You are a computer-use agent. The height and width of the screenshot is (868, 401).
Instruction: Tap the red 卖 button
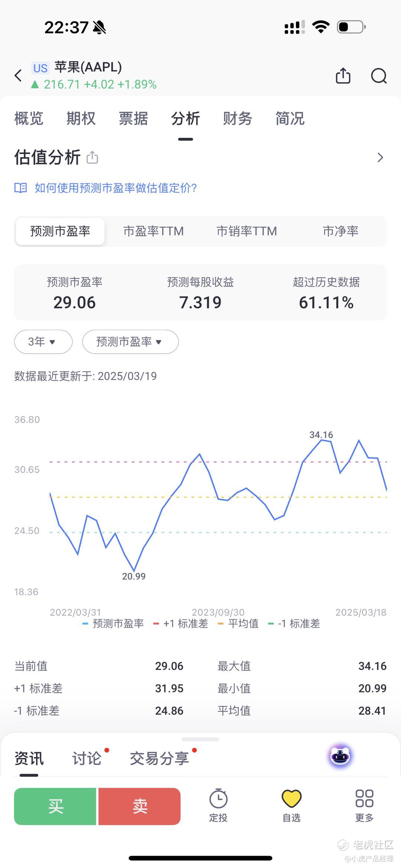click(140, 806)
